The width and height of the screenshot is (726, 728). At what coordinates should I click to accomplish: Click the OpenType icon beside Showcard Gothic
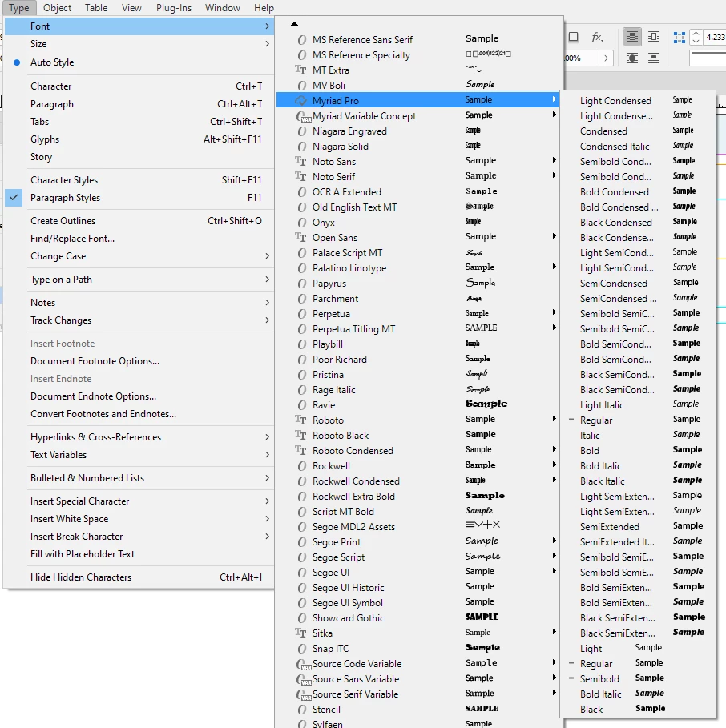coord(302,618)
